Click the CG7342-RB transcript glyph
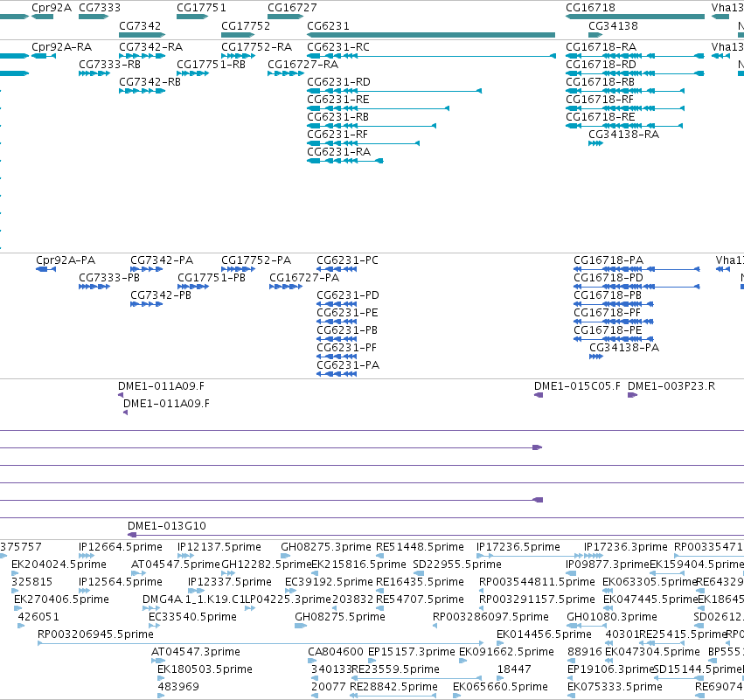Viewport: 744px width, 700px height. (142, 91)
